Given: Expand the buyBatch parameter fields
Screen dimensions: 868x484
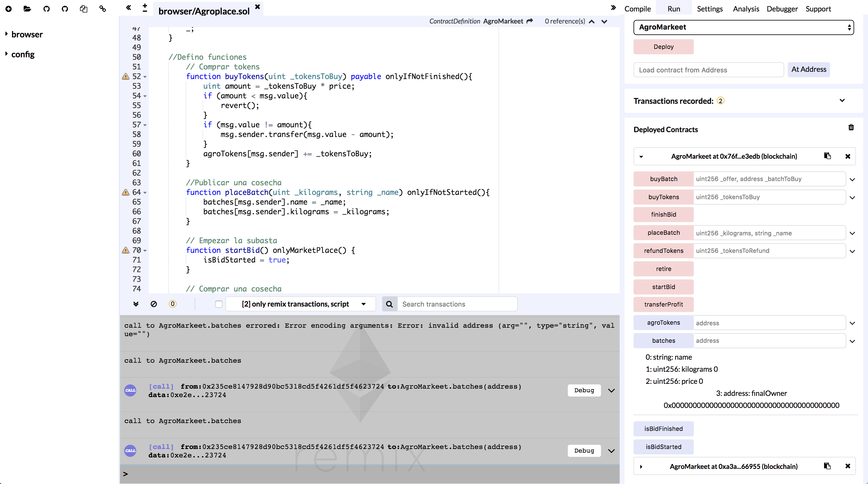Looking at the screenshot, I should (852, 180).
